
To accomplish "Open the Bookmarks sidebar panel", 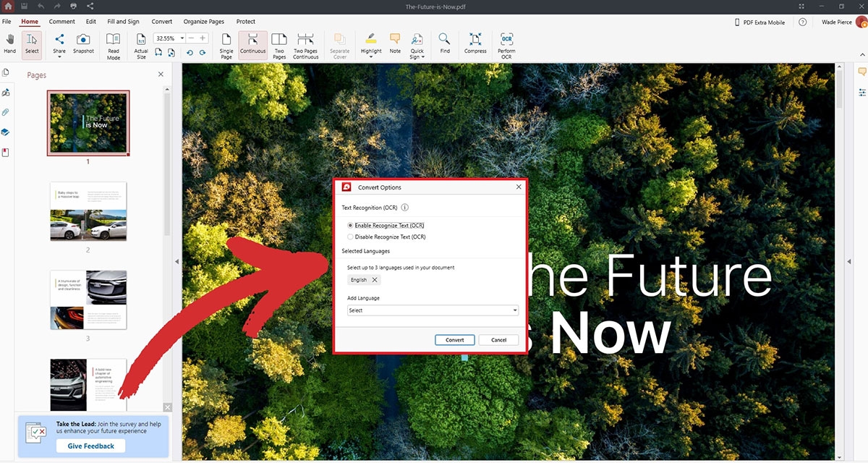I will [x=6, y=153].
